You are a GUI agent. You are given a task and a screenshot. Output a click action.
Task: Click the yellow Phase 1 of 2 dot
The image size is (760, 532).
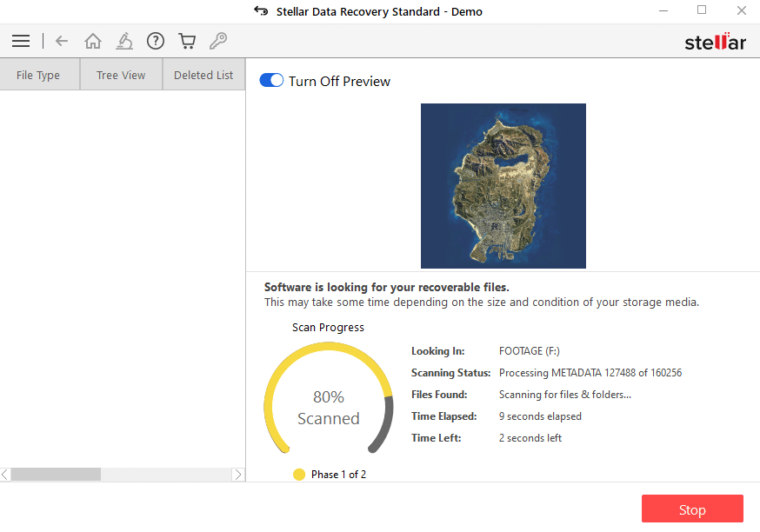(299, 475)
